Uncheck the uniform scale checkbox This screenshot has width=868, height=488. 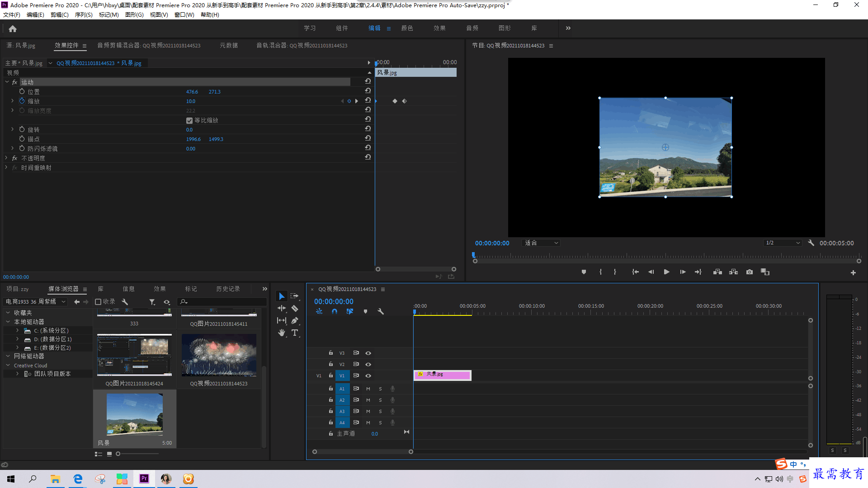(189, 120)
